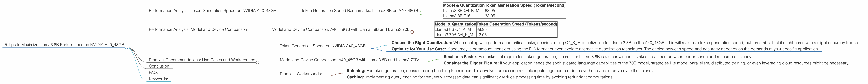Collapse the Token Generation Speed Benchmarks circle

421,13
